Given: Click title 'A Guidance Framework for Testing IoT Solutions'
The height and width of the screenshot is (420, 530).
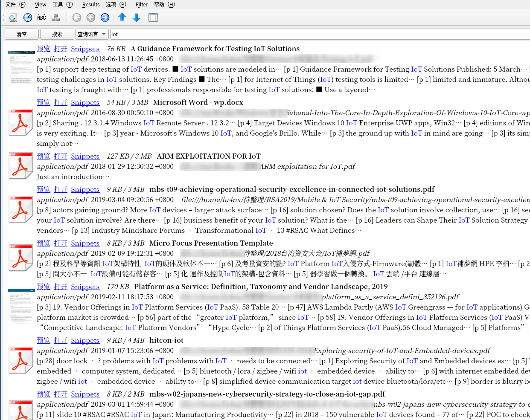Looking at the screenshot, I should click(x=215, y=49).
